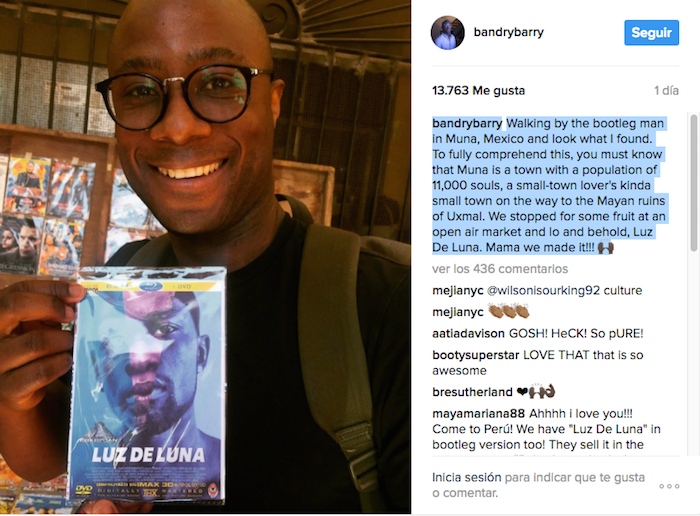Screen dimensions: 700x516
Task: Expand ver los 436 comentarios
Action: click(x=500, y=269)
